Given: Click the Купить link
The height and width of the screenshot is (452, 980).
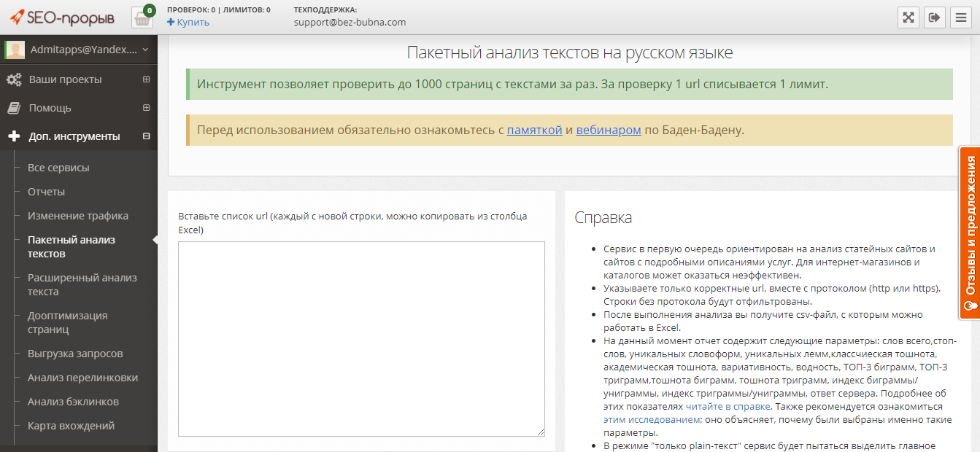Looking at the screenshot, I should tap(189, 22).
